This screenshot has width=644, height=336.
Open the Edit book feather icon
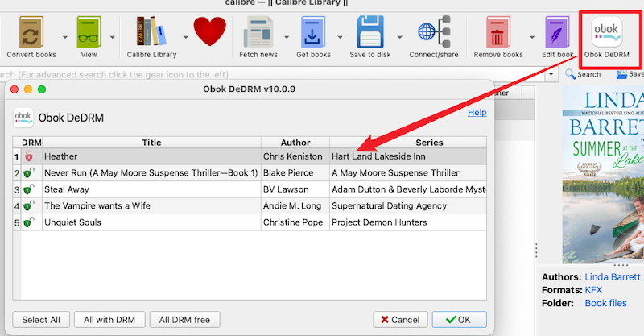(557, 32)
